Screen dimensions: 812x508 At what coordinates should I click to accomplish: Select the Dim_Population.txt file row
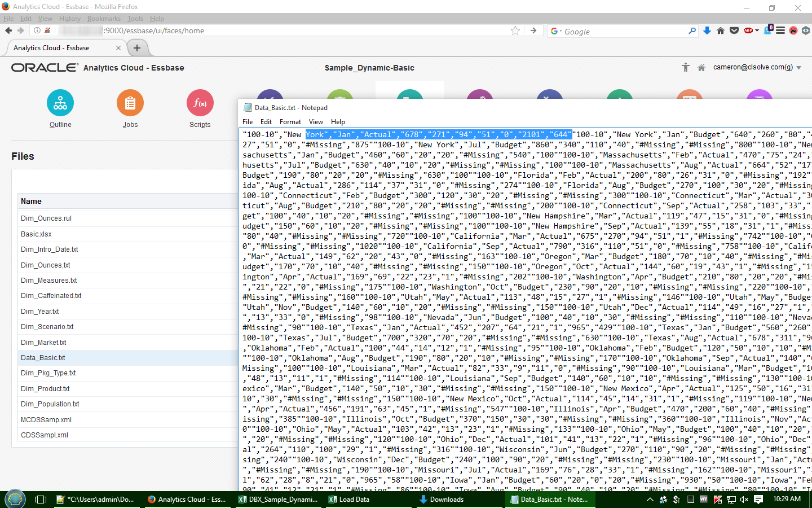[x=127, y=404]
